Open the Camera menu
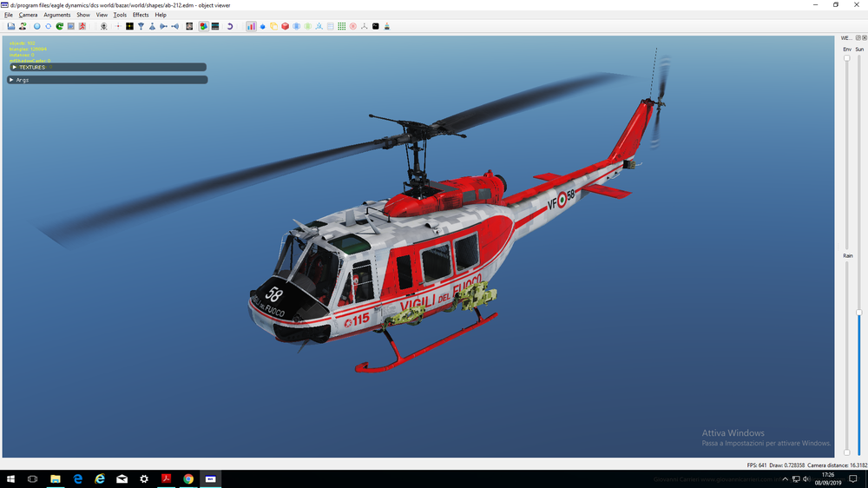 click(29, 15)
